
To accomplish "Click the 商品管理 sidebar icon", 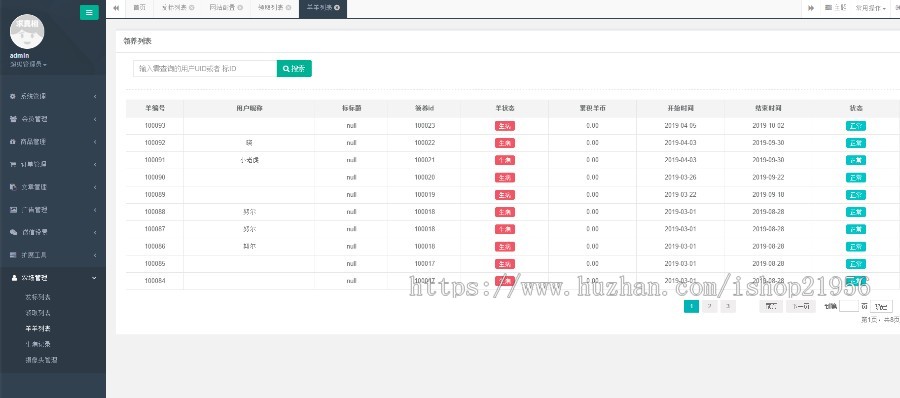I will (x=13, y=141).
